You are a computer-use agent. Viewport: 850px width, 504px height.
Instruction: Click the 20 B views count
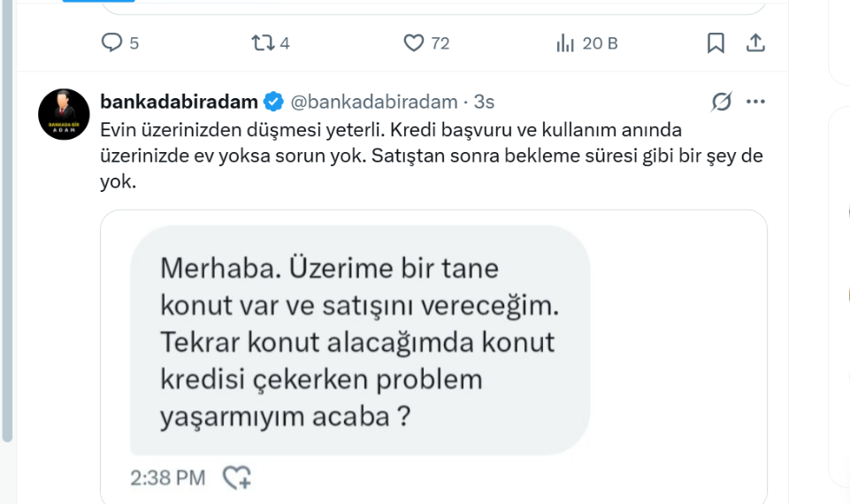click(x=600, y=43)
